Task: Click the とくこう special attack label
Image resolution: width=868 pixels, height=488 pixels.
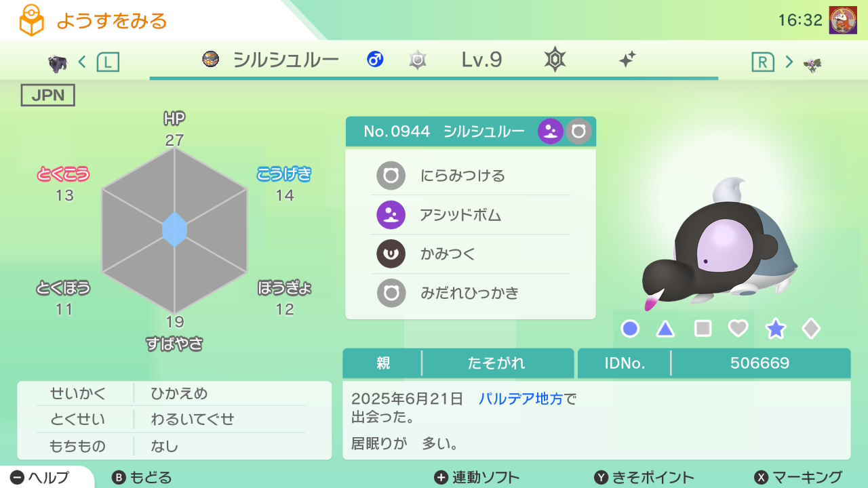Action: click(x=63, y=174)
